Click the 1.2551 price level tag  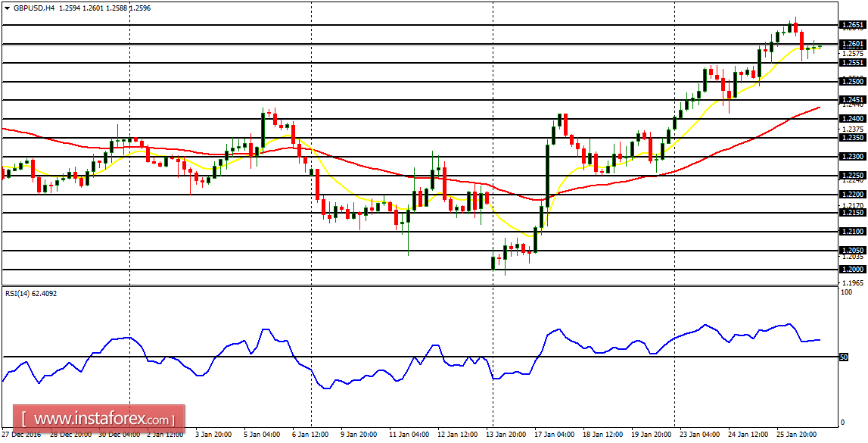851,64
